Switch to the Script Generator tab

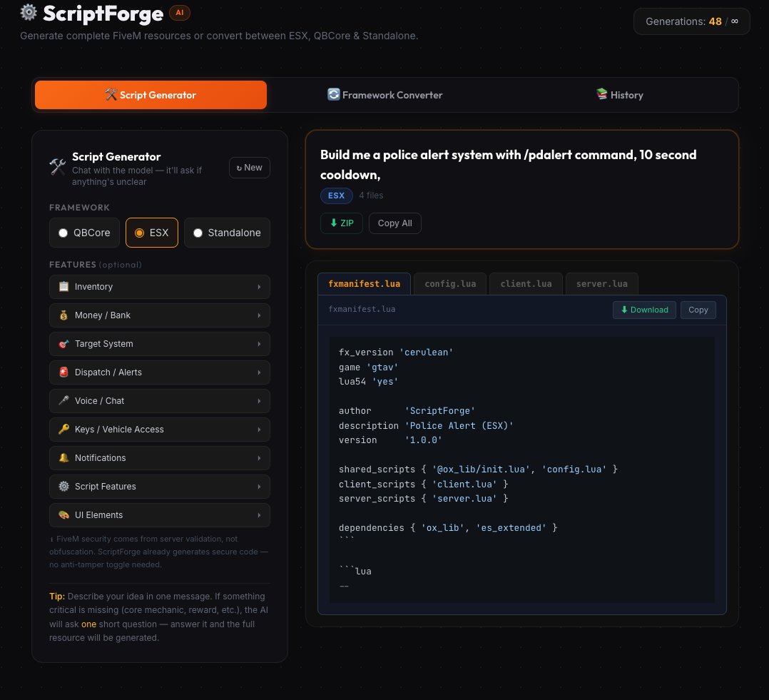151,95
